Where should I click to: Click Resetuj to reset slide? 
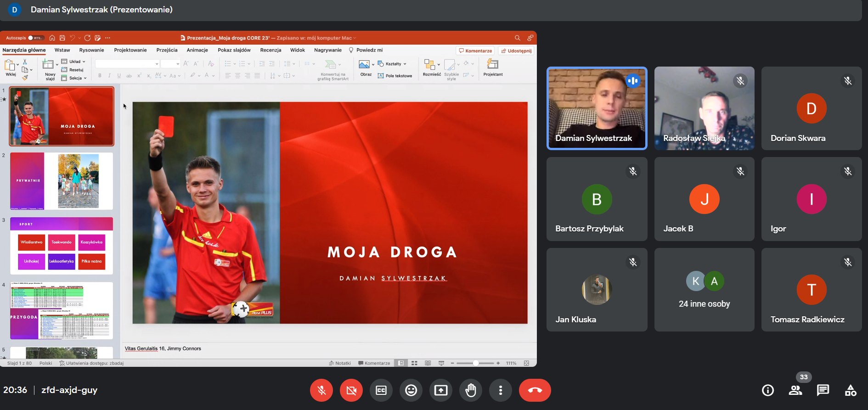[73, 70]
